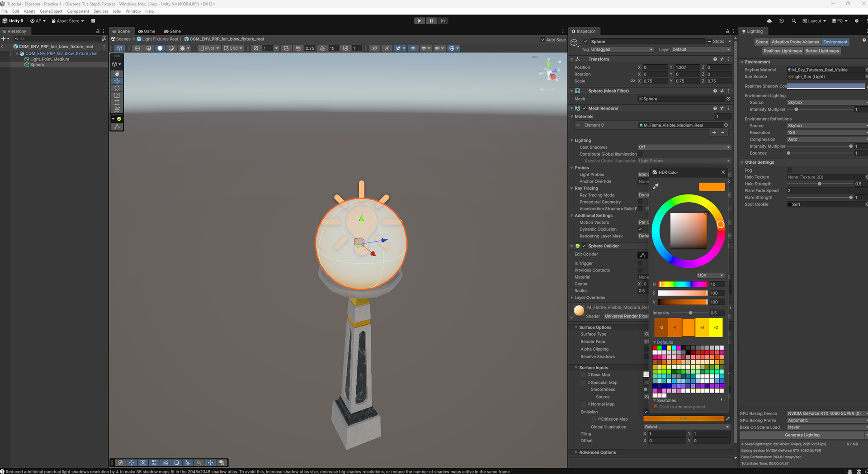Lock the Hierarchy panel
The width and height of the screenshot is (868, 474).
point(98,31)
